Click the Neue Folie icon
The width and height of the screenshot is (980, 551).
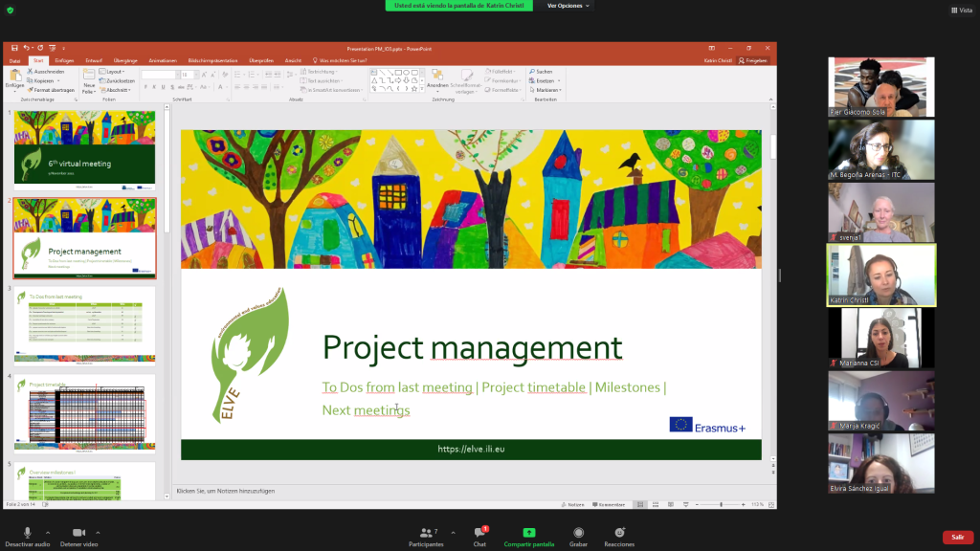89,79
